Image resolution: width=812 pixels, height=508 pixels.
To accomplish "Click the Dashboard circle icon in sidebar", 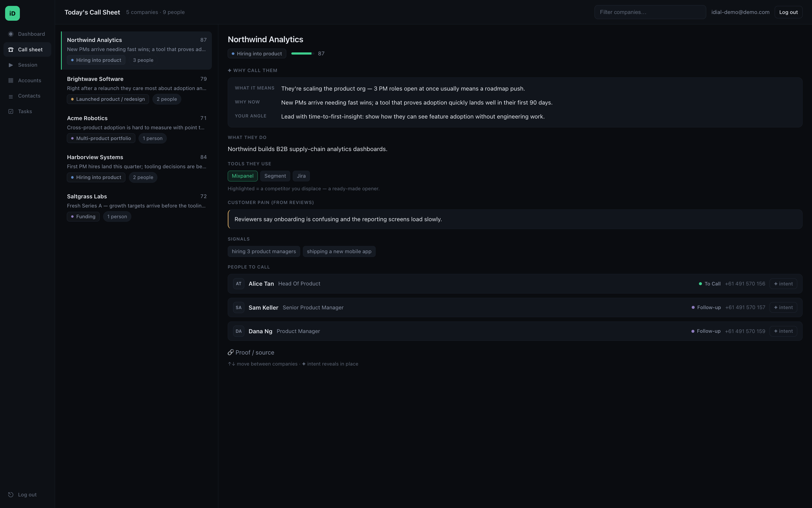I will [x=11, y=34].
